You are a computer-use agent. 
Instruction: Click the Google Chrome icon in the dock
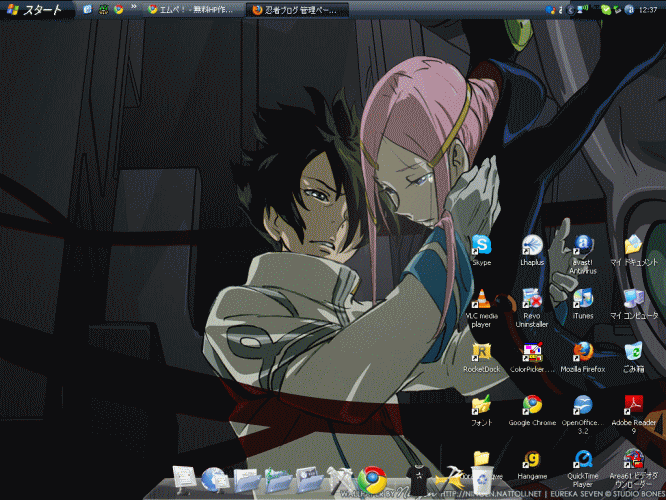pyautogui.click(x=372, y=480)
